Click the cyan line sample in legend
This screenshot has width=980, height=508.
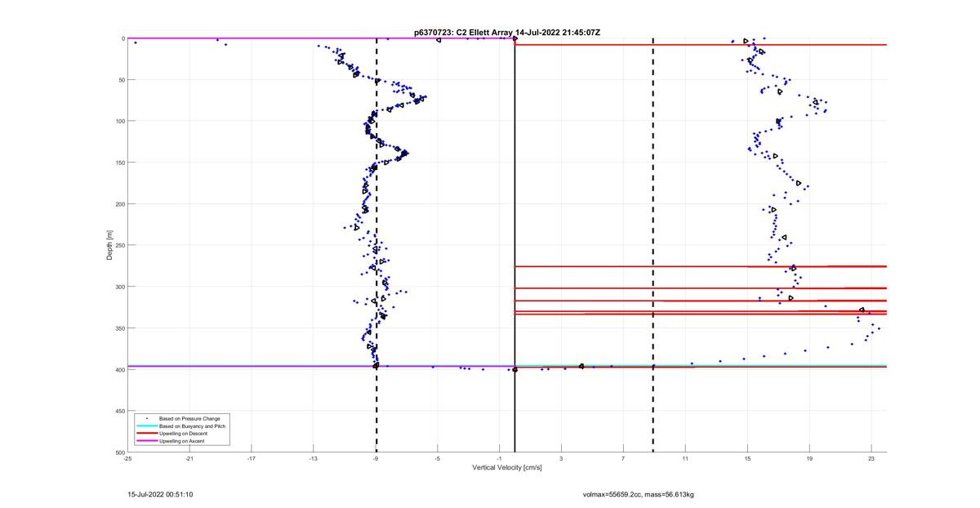[146, 426]
